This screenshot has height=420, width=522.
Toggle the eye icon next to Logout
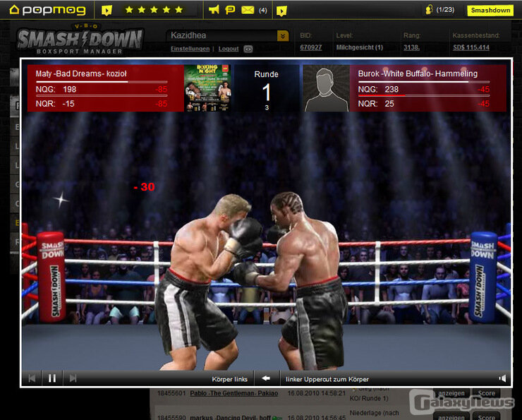click(x=248, y=49)
